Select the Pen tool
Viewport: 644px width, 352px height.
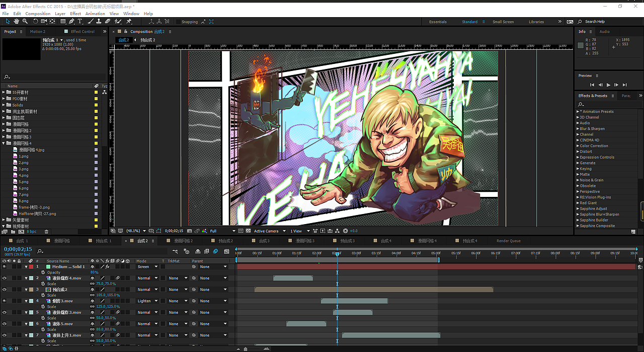[72, 22]
